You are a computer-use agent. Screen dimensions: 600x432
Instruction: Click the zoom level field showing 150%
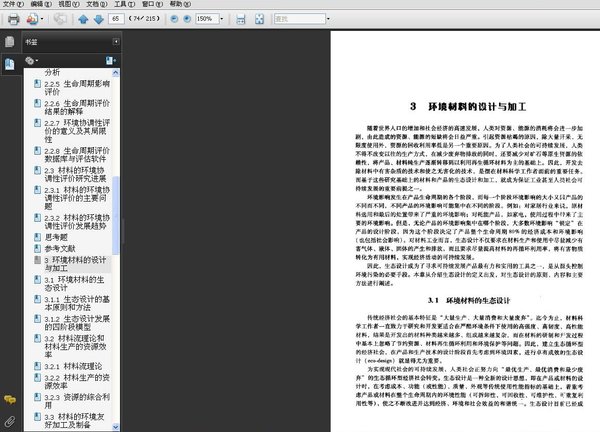[207, 19]
